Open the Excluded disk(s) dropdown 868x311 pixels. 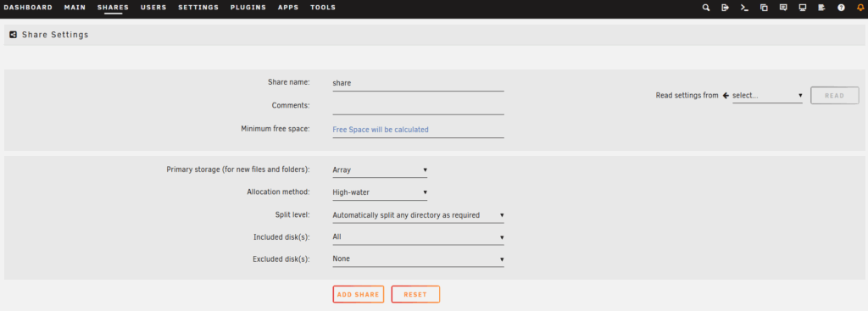[418, 259]
